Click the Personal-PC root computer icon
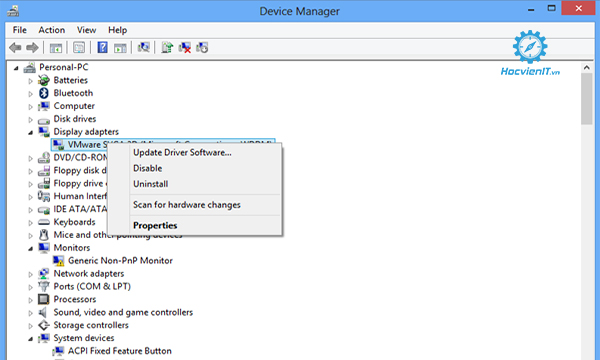The height and width of the screenshot is (360, 600). (x=29, y=68)
